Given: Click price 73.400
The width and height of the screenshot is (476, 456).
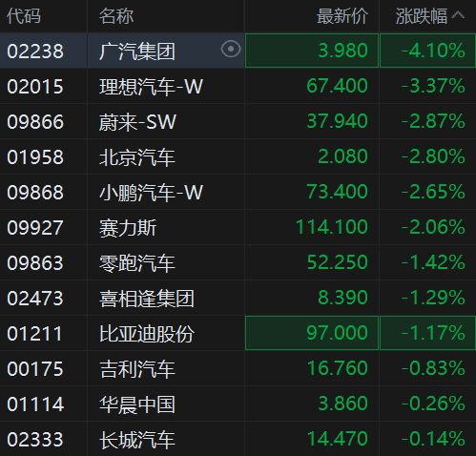Looking at the screenshot, I should 338,192.
